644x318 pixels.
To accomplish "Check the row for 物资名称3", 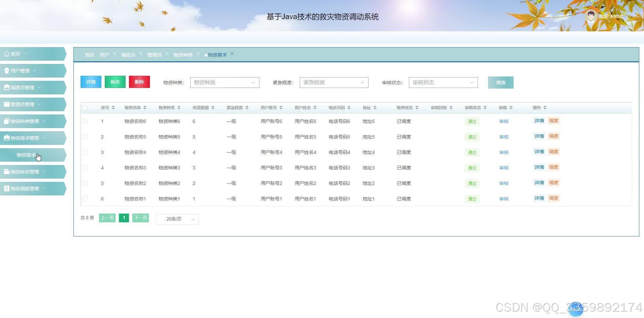I will pos(85,168).
